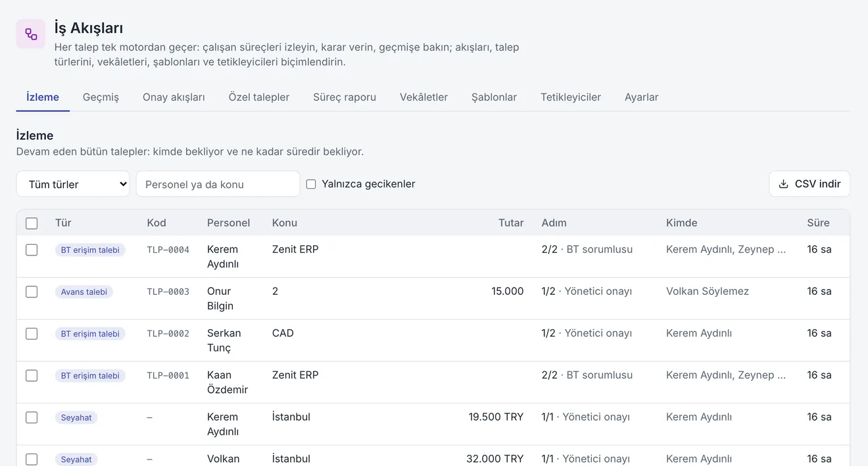This screenshot has height=466, width=868.
Task: Click 1/2 · Yönetici onayı in TLP-0003 row
Action: pyautogui.click(x=587, y=291)
